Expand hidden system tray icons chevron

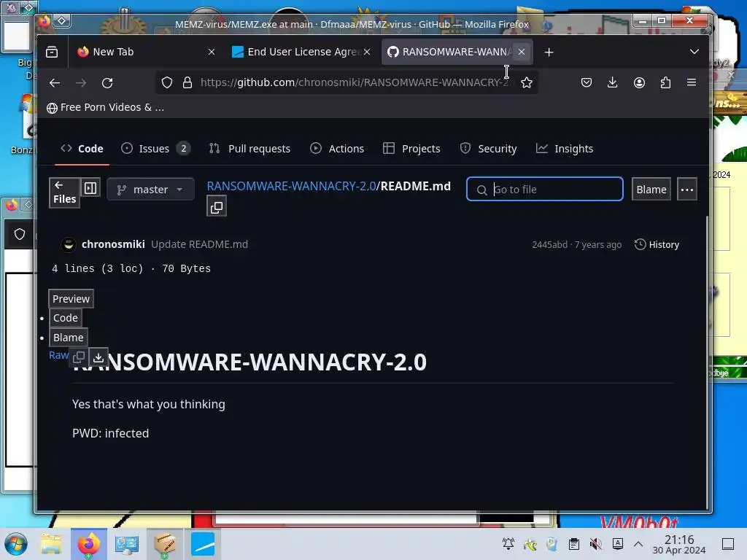(638, 544)
